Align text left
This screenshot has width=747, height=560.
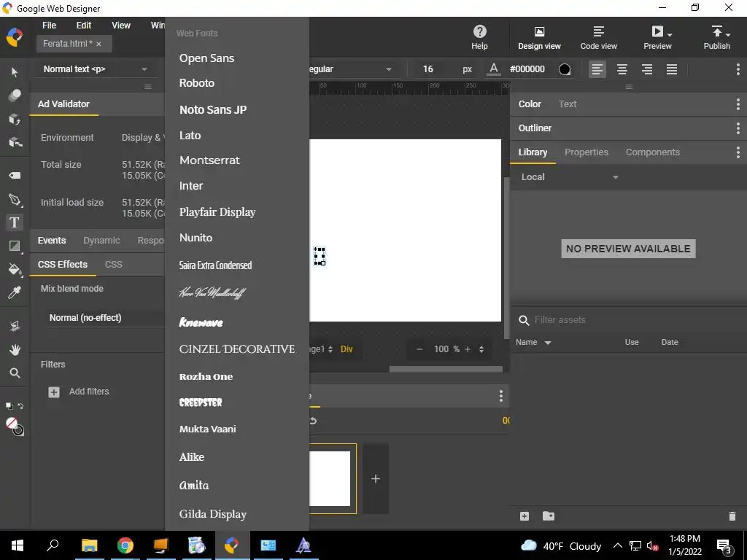(x=597, y=69)
